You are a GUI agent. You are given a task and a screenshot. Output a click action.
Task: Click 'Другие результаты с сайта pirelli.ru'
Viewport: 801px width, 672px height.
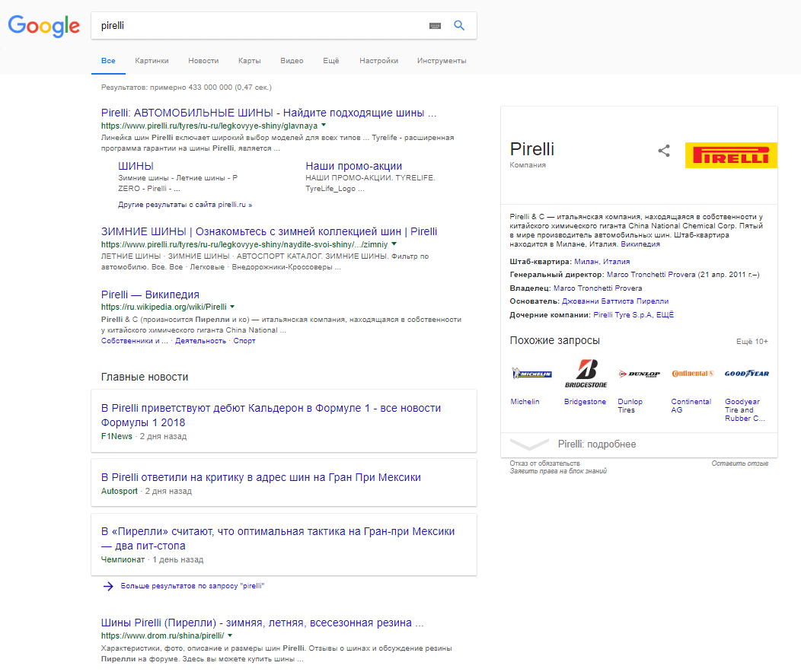185,205
